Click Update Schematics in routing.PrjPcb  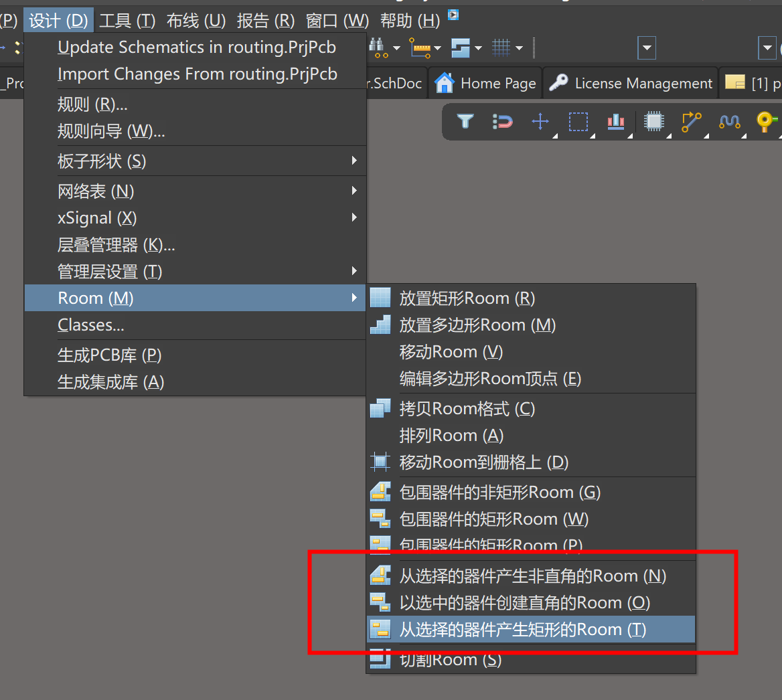197,48
